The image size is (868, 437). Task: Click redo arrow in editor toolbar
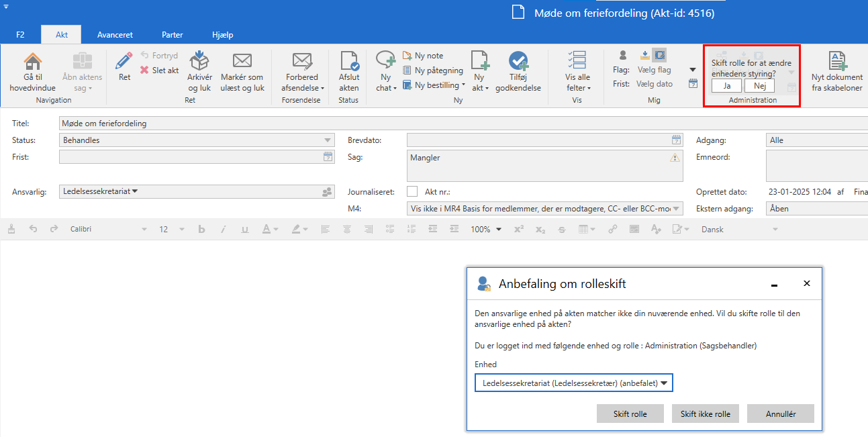point(54,229)
